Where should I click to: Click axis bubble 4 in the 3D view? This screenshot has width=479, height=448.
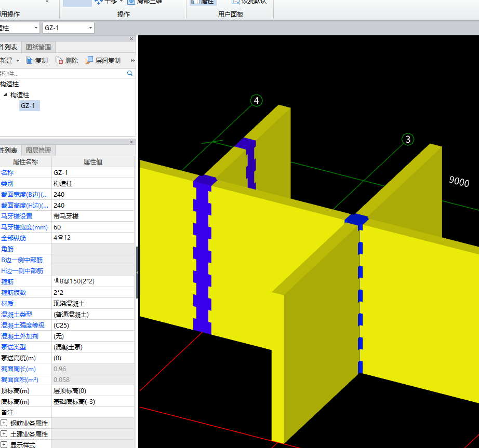point(256,100)
